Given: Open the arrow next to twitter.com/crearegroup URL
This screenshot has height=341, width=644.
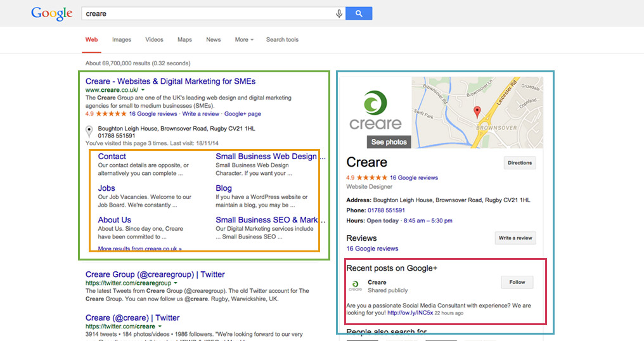Looking at the screenshot, I should 176,283.
